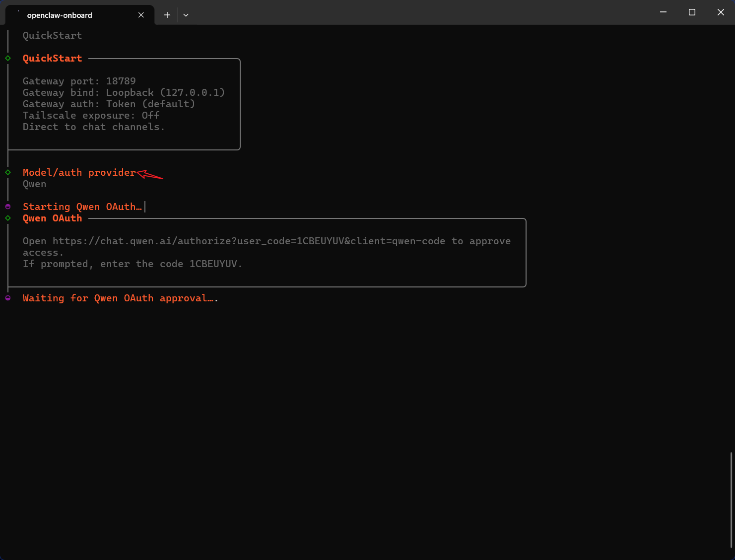Click the purple spinner beside Starting Qwen OAuth
Image resolution: width=735 pixels, height=560 pixels.
click(x=8, y=207)
